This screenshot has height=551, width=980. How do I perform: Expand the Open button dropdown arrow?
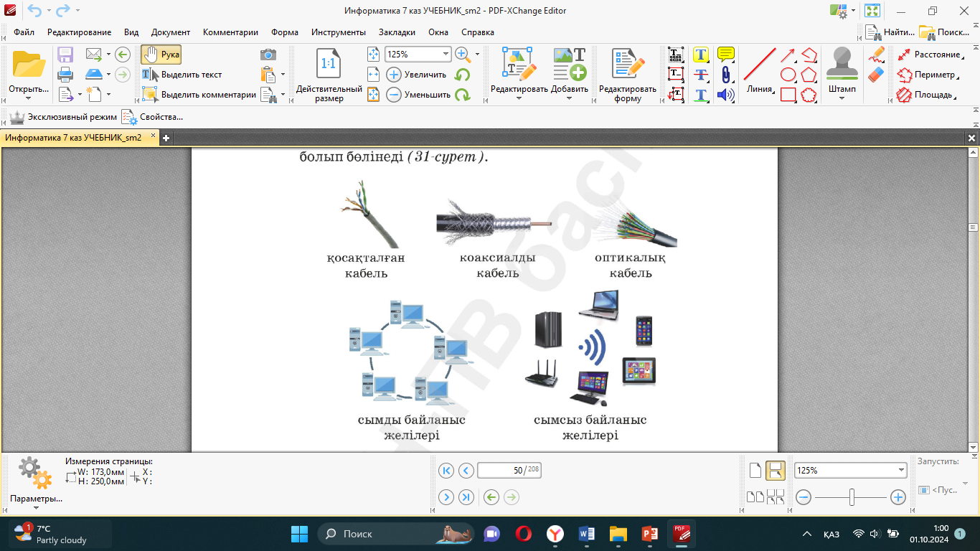[x=29, y=99]
